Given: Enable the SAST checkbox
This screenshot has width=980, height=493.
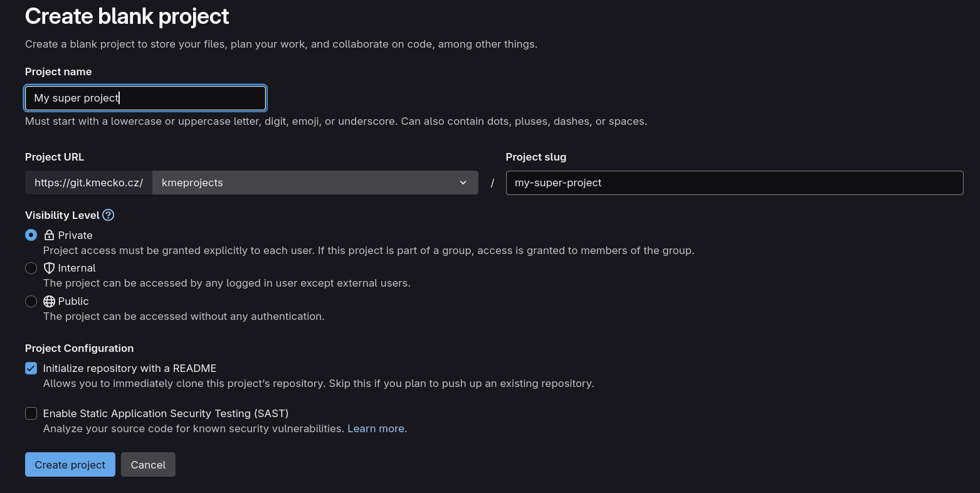Looking at the screenshot, I should click(31, 413).
